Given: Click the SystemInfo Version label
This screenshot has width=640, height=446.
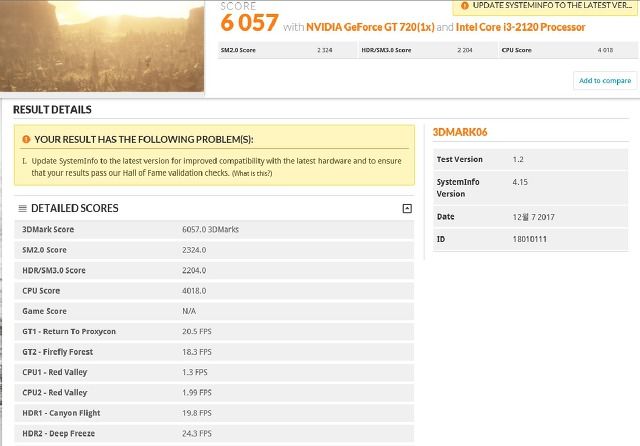Looking at the screenshot, I should tap(458, 188).
